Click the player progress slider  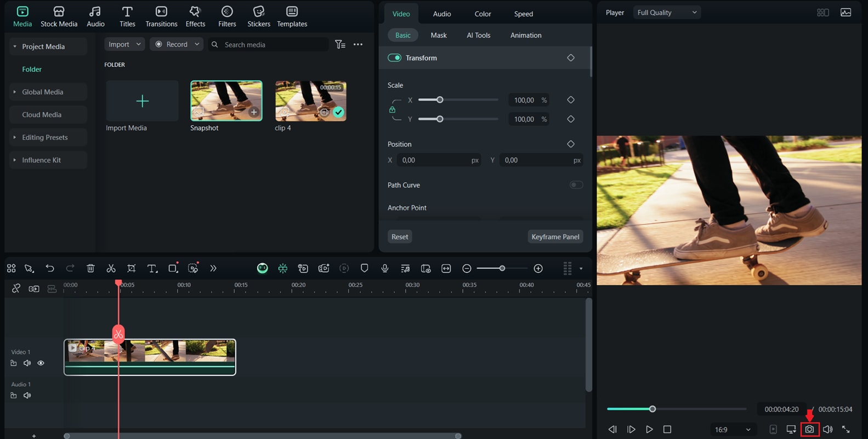coord(677,409)
